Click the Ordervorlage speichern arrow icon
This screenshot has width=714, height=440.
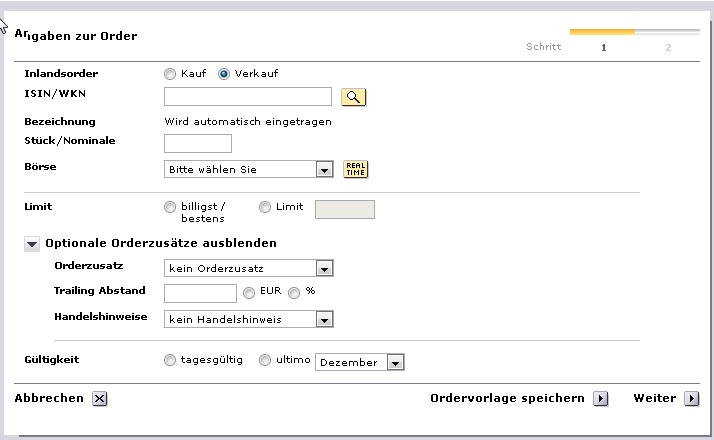600,398
